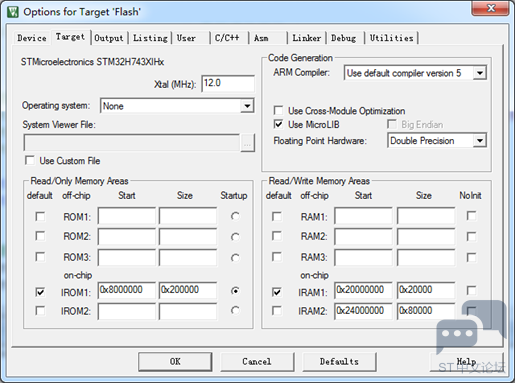Select the ROM2 Startup radio button

tap(235, 237)
